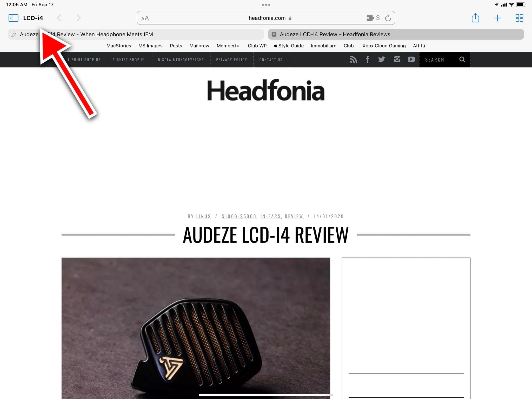The image size is (532, 399).
Task: Click the CONTACT US link
Action: [271, 59]
